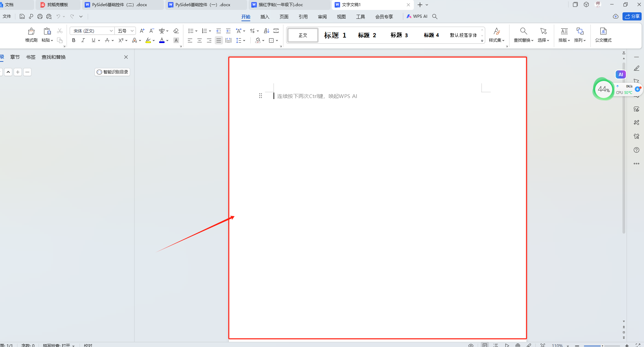The height and width of the screenshot is (347, 644).
Task: Apply the 标题 1 style
Action: click(335, 35)
